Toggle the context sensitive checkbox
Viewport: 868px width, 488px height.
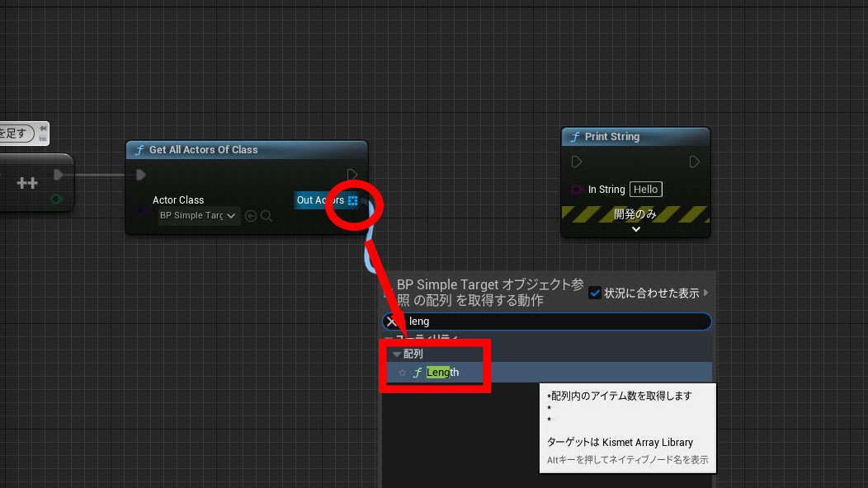595,293
